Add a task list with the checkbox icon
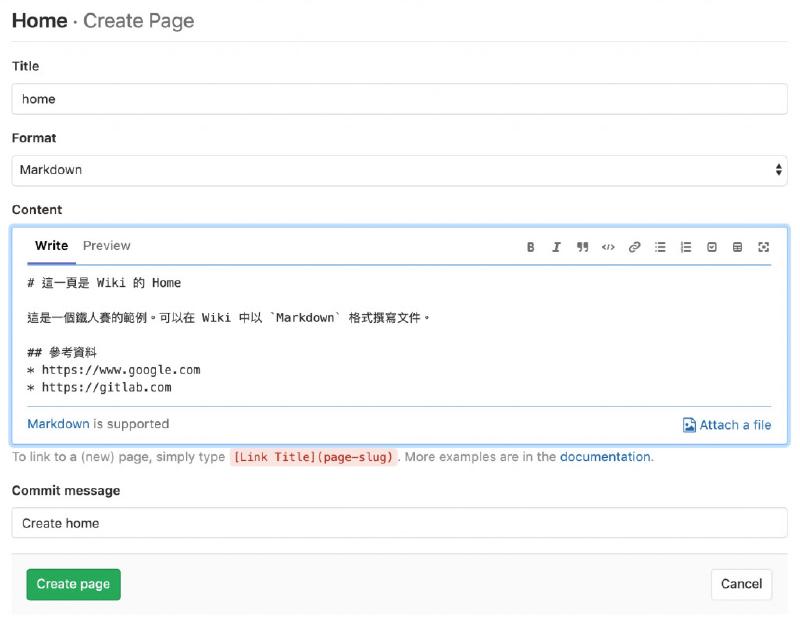 point(712,246)
